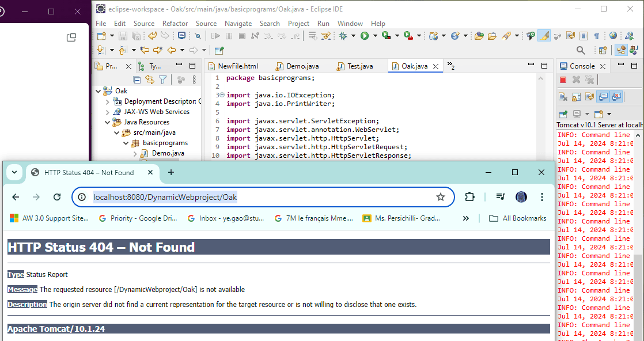Click the green Run button in Eclipse toolbar

[364, 36]
